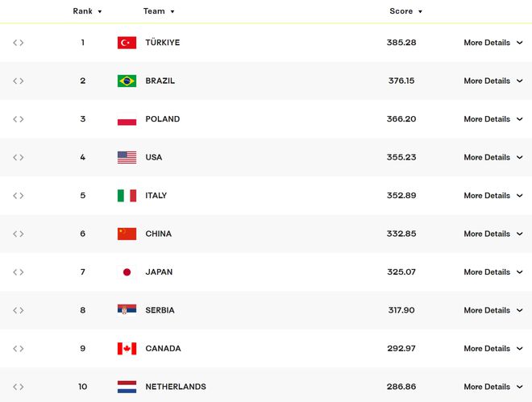Click rank movement arrows beside USA row
Viewport: 532px width, 402px height.
tap(19, 157)
